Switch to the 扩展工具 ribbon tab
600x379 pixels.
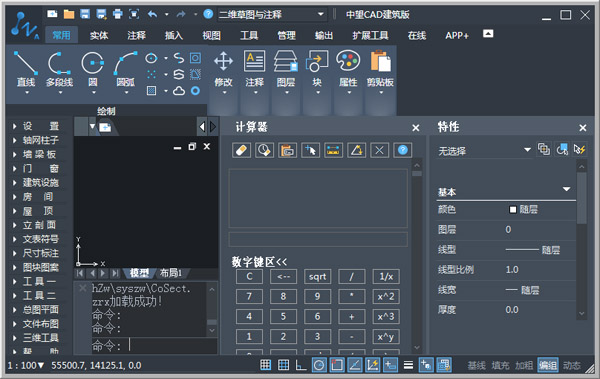(370, 36)
